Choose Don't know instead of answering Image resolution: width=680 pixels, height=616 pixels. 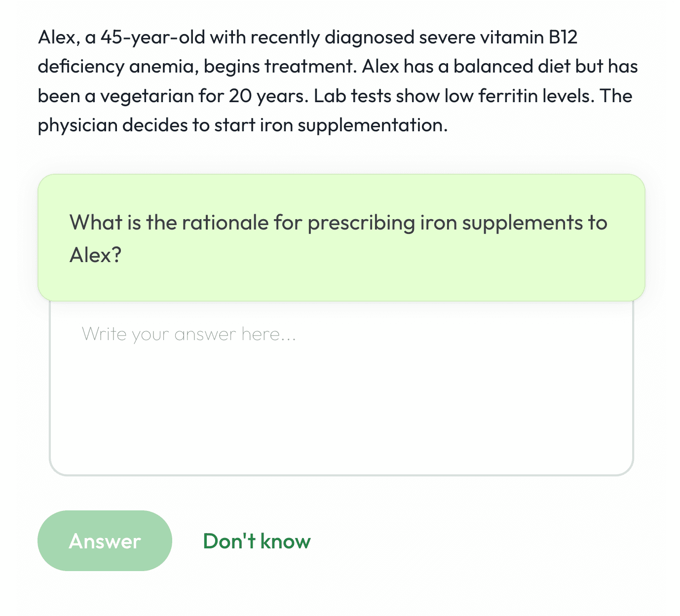pos(257,541)
